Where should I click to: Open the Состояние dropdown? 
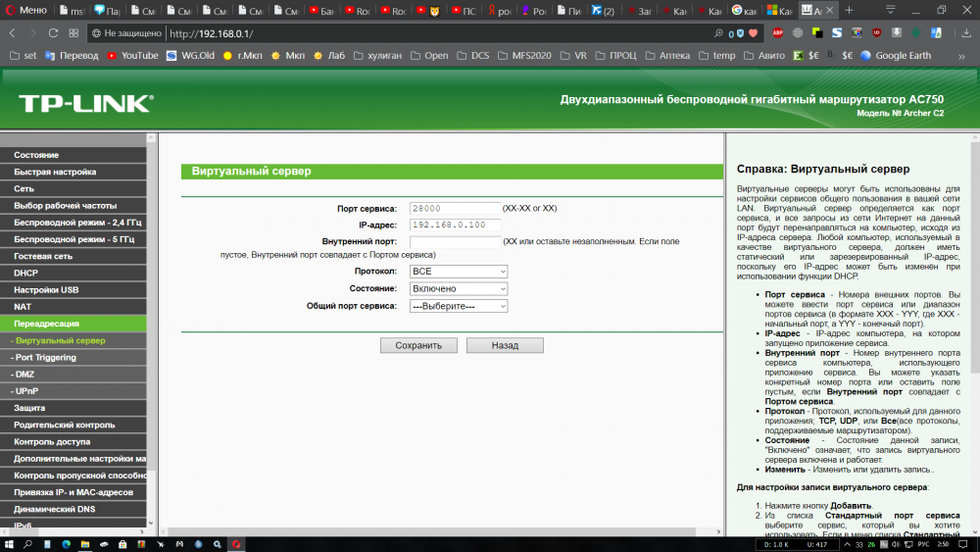(459, 289)
